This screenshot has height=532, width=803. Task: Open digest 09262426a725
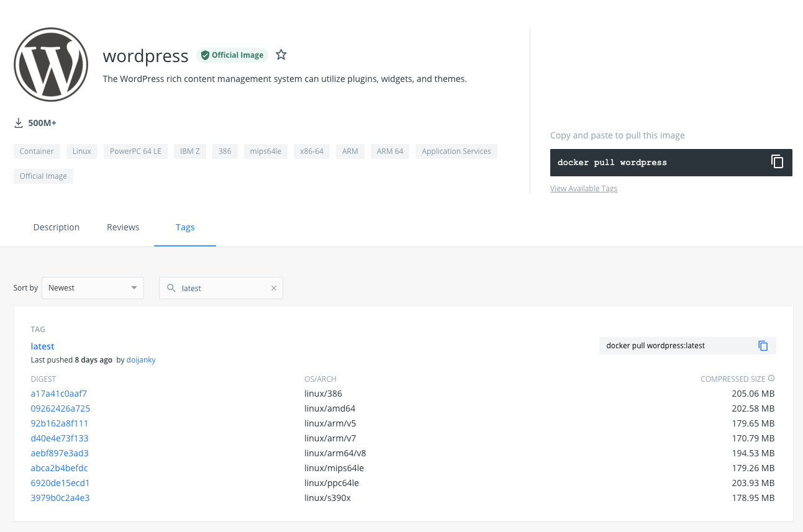tap(60, 408)
